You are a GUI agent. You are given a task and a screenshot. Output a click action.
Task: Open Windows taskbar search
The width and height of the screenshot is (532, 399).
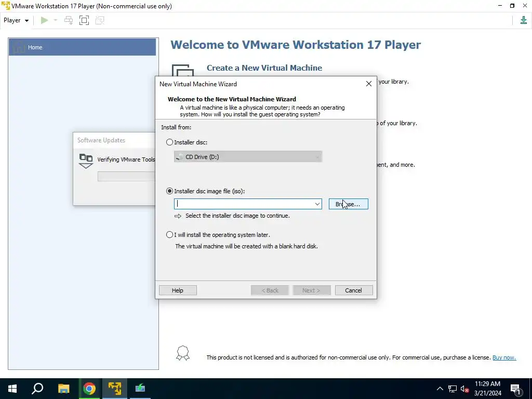37,389
